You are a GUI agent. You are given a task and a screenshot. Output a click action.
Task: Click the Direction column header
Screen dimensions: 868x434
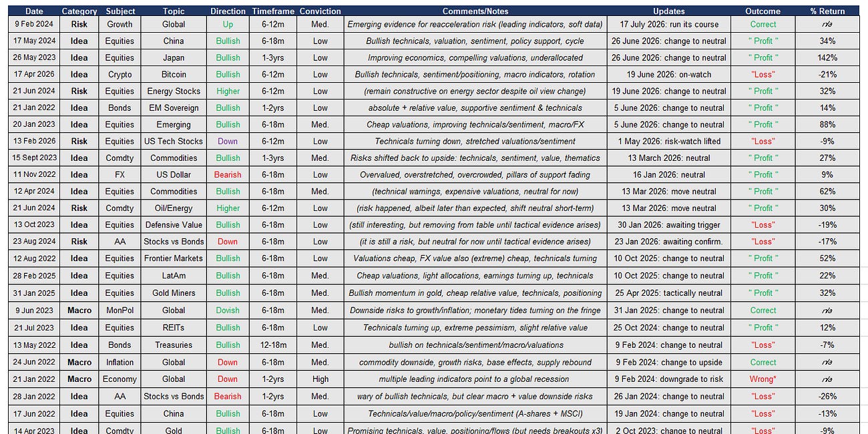[x=228, y=11]
